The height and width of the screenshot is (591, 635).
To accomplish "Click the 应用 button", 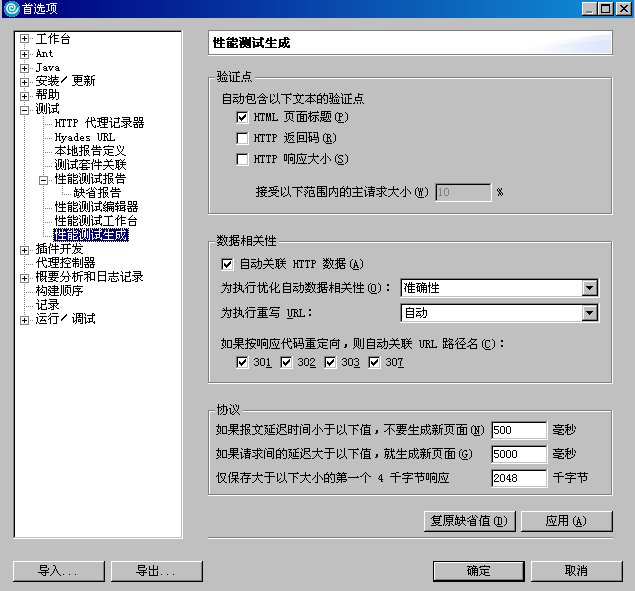I will (x=567, y=521).
